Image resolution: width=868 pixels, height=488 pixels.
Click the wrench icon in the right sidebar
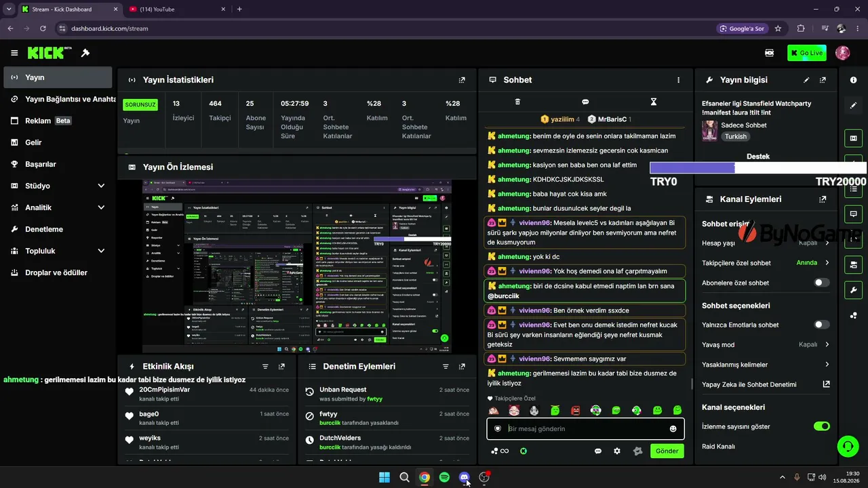853,289
